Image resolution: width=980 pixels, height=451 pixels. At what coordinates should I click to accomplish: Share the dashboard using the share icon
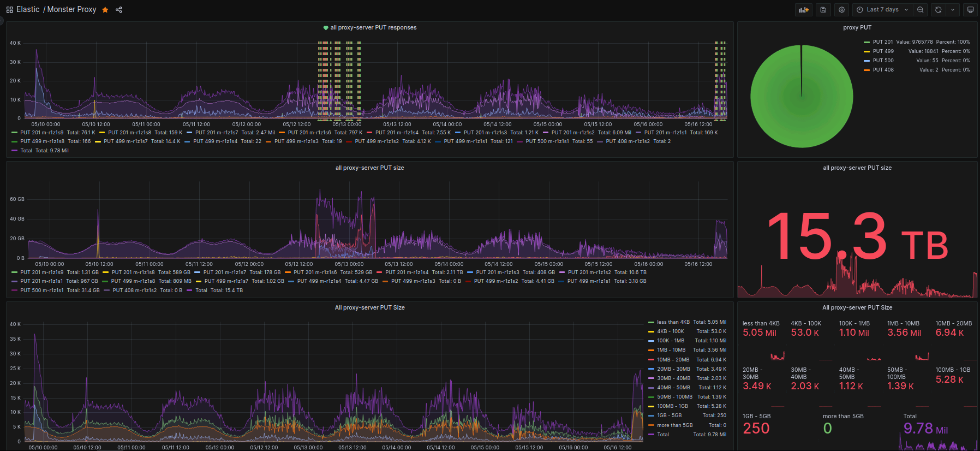(x=119, y=10)
